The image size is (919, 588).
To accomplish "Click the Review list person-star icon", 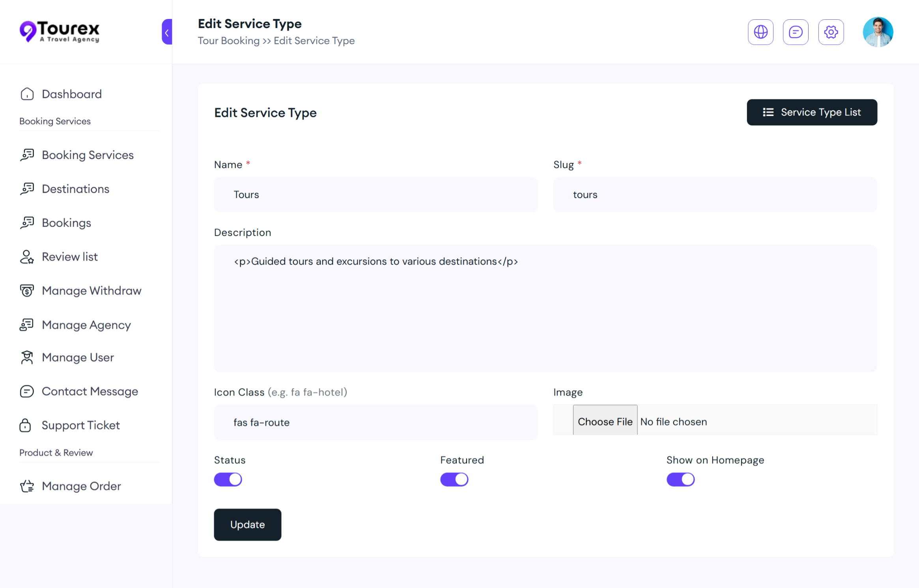I will pyautogui.click(x=27, y=257).
